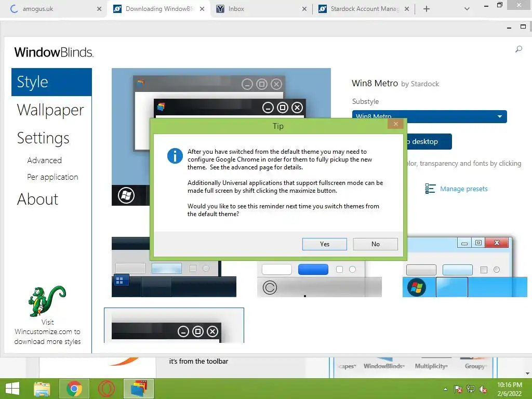Click Multiplicity link in web page footer
Viewport: 532px width, 399px height.
pos(431,366)
